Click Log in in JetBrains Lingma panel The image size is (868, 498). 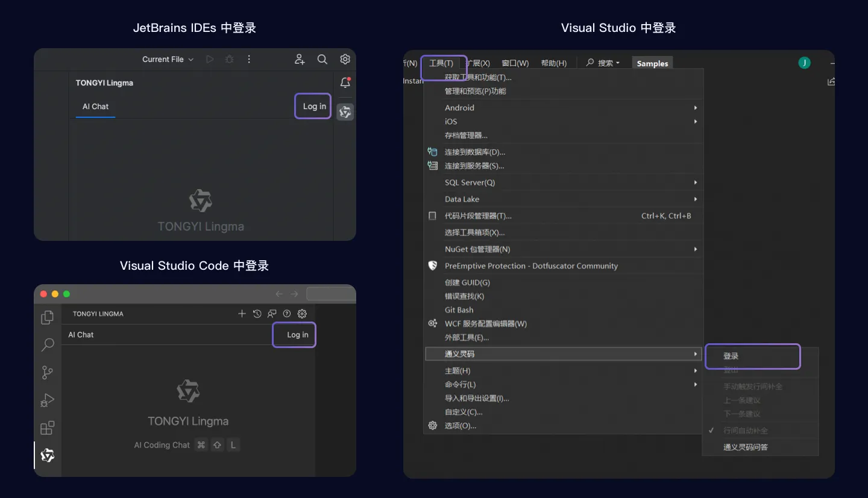click(x=314, y=107)
